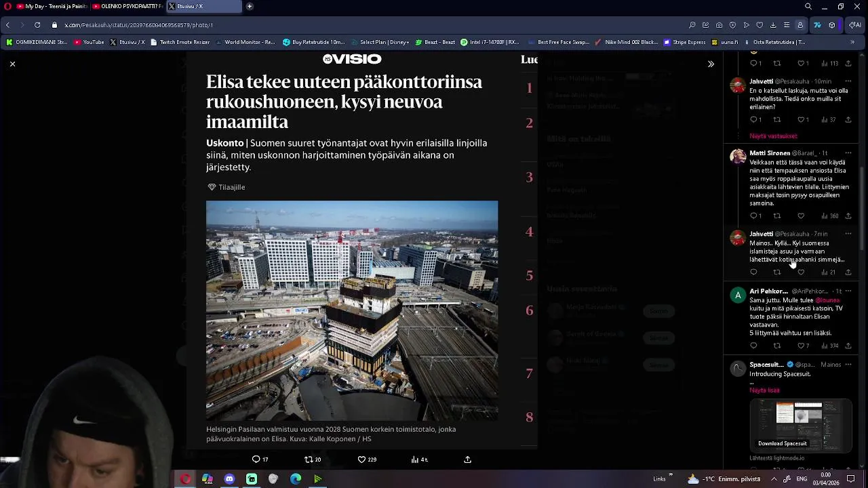Search tabs with magnifier in title bar

808,6
